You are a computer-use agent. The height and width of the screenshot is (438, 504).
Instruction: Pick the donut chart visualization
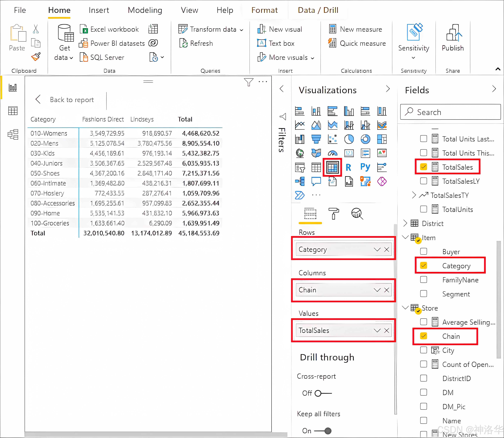click(365, 139)
